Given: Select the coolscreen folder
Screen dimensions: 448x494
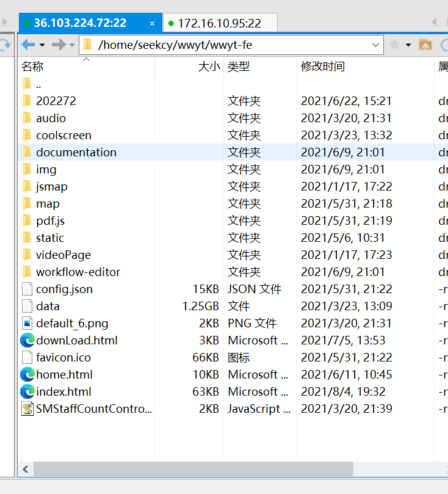Looking at the screenshot, I should click(x=63, y=136).
